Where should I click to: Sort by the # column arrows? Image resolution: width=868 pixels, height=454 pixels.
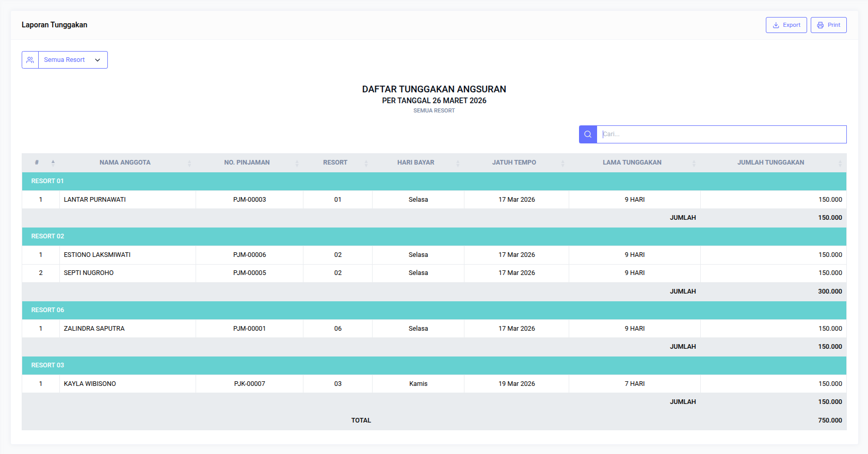[53, 163]
